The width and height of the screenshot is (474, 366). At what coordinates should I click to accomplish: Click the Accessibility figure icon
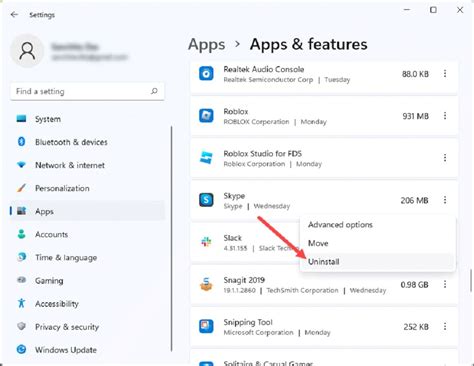pyautogui.click(x=21, y=303)
